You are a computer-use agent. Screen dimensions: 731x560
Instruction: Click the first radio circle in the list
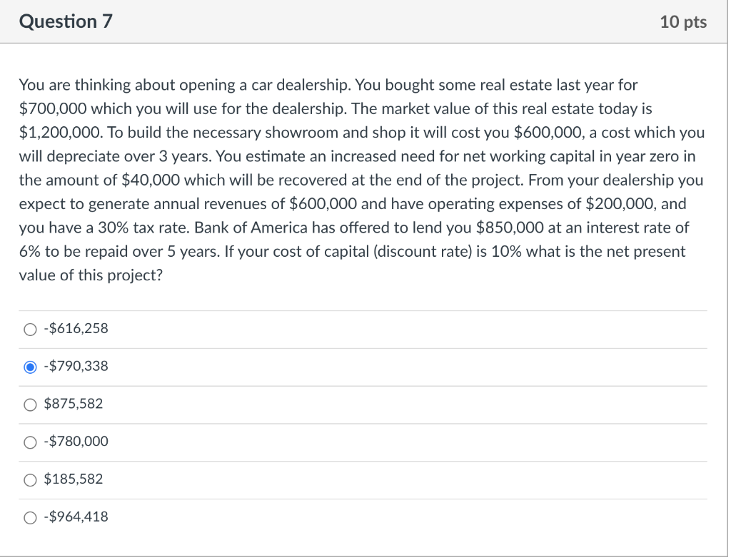[30, 329]
